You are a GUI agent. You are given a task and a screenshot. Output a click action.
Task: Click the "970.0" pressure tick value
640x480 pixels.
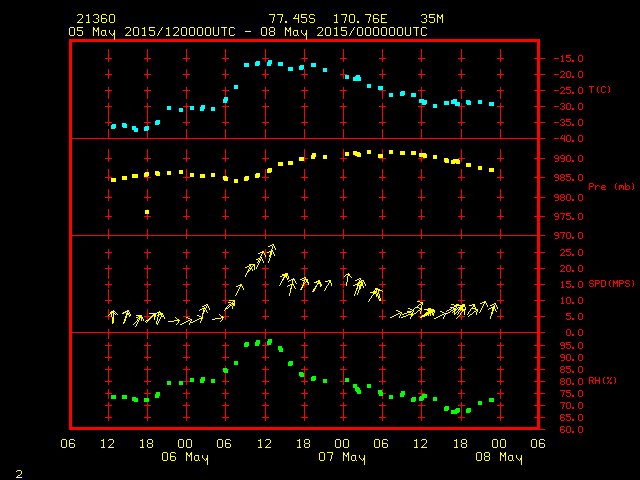click(x=569, y=236)
